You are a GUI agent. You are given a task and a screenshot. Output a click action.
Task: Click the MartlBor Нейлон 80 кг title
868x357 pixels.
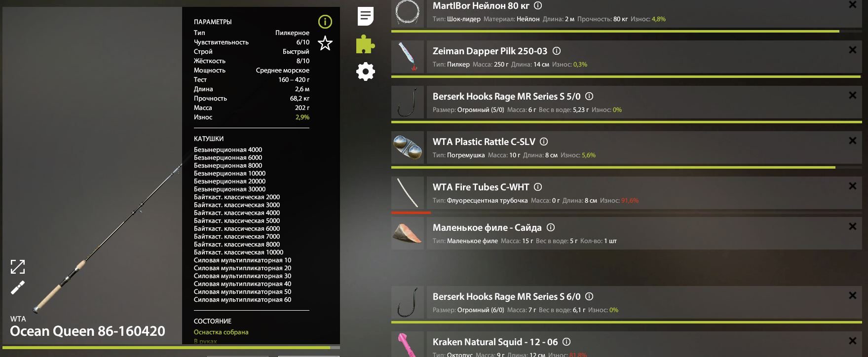pyautogui.click(x=481, y=6)
